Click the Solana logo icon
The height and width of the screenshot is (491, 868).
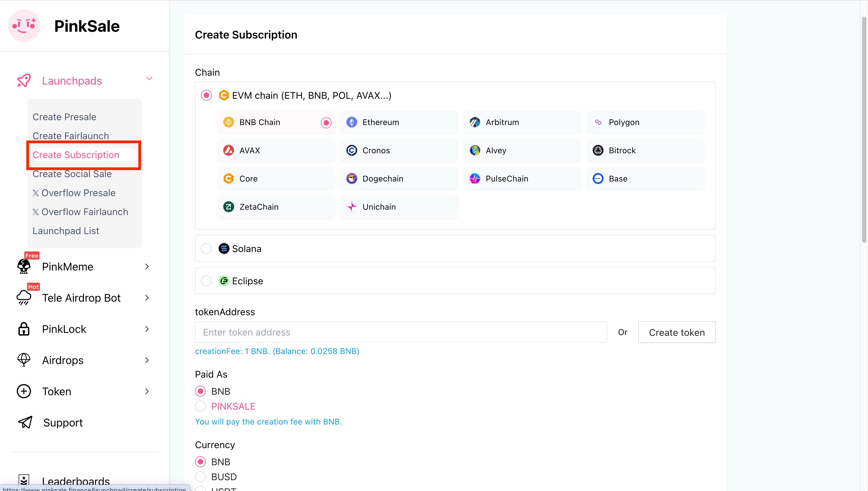(224, 248)
